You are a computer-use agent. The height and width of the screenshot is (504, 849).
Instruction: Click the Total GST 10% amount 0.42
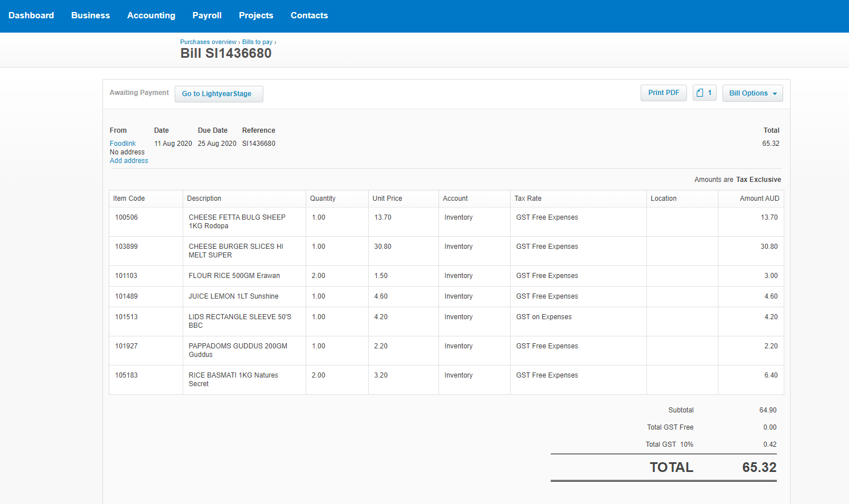pyautogui.click(x=770, y=445)
